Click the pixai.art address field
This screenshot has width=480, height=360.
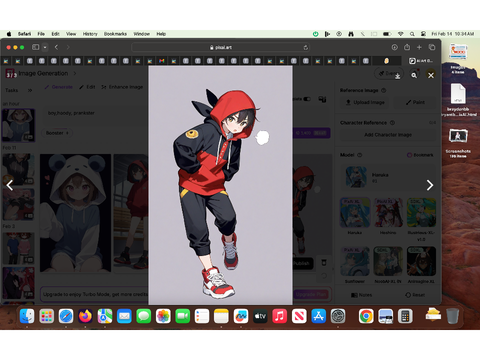click(221, 48)
